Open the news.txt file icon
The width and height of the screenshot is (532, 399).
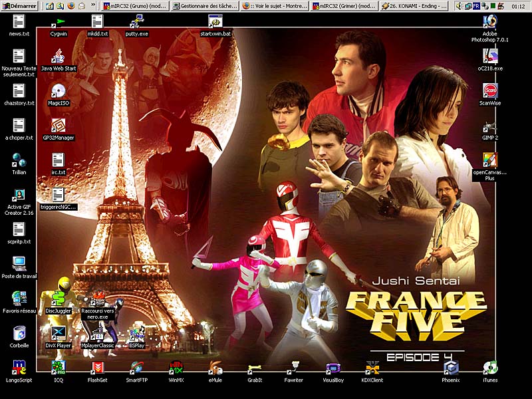[19, 25]
